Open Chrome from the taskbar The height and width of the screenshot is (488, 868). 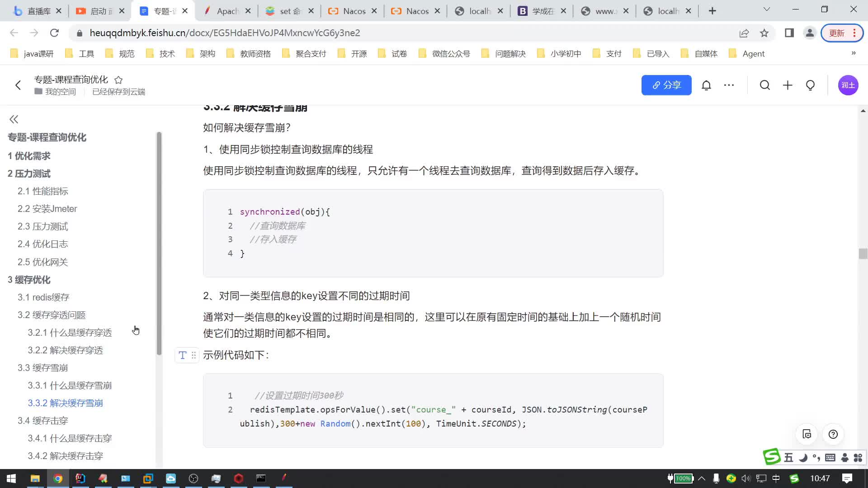[58, 479]
